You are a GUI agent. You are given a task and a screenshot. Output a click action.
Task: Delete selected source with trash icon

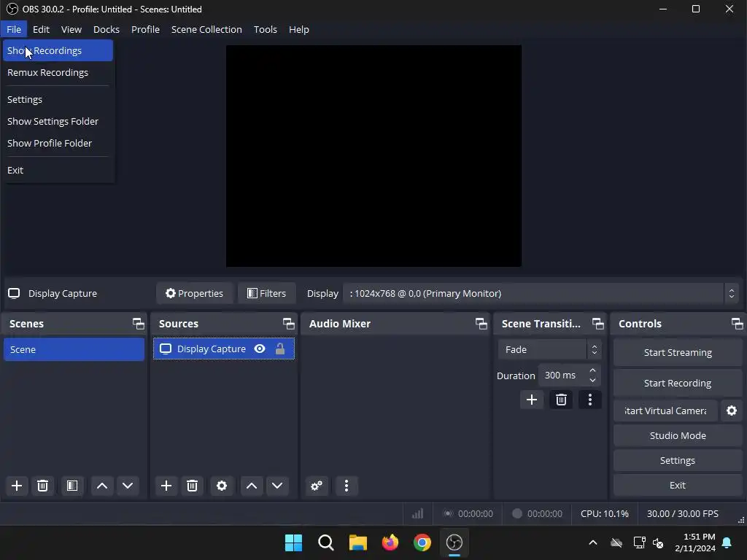tap(192, 486)
